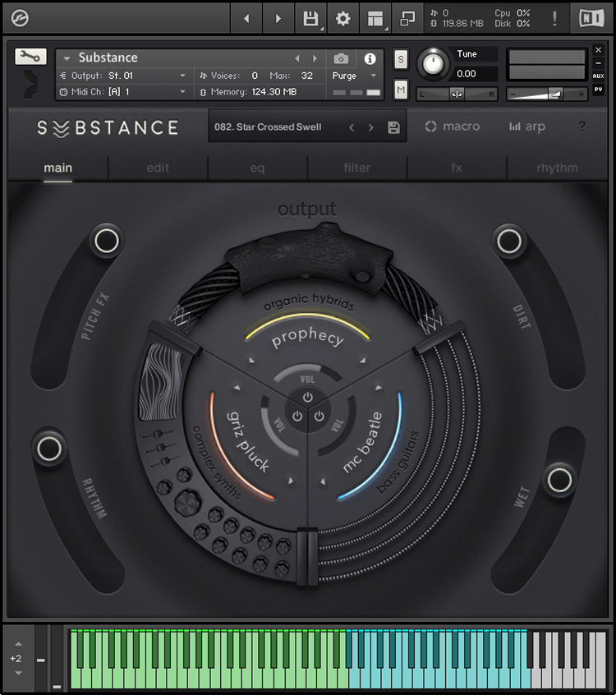Click the minimized view icon

[407, 18]
